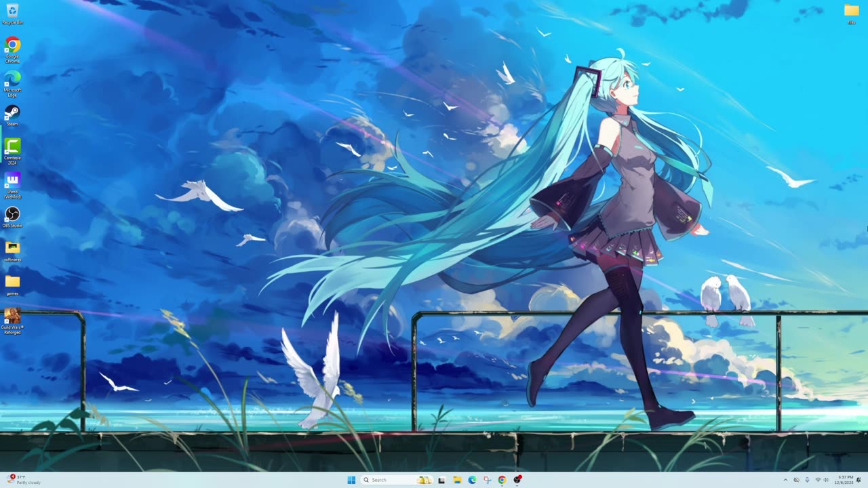
Task: Click the taskbar Search box
Action: (397, 480)
